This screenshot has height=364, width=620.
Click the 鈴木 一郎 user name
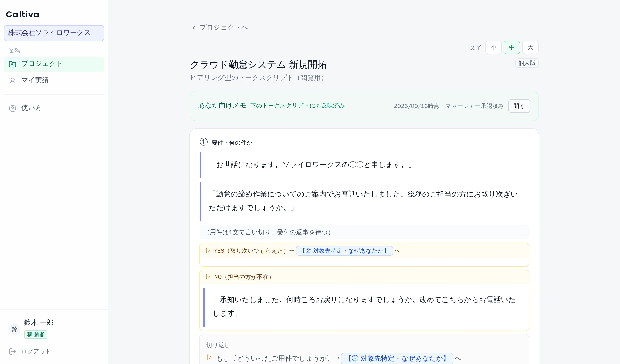[x=39, y=322]
